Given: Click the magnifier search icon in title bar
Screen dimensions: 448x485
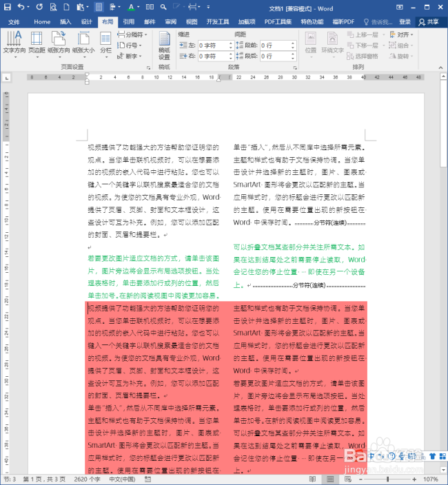Looking at the screenshot, I should coord(163,7).
